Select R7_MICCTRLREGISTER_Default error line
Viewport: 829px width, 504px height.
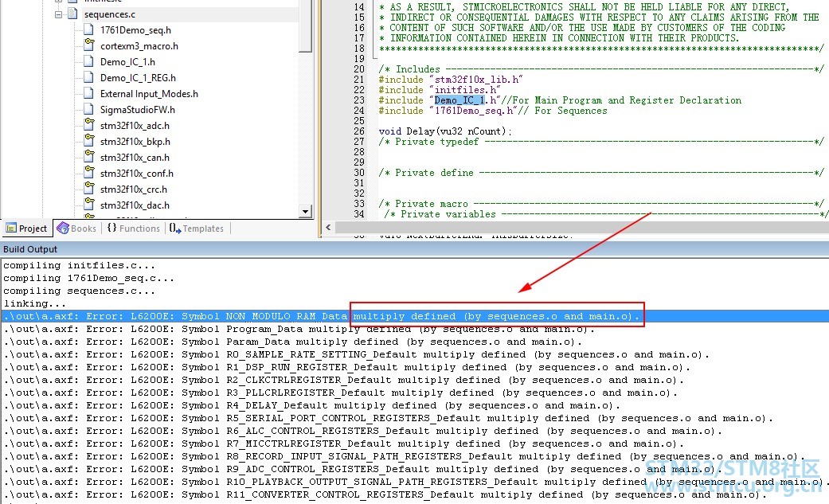[x=344, y=443]
